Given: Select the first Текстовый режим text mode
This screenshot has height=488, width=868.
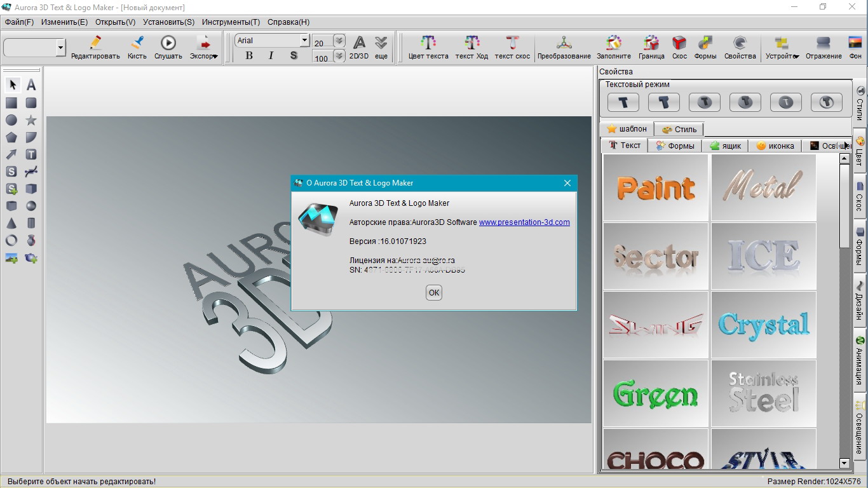Looking at the screenshot, I should pyautogui.click(x=623, y=102).
